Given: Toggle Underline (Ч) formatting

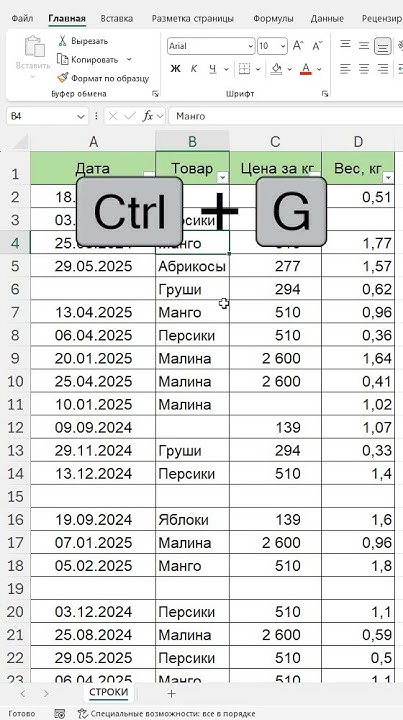Looking at the screenshot, I should [x=213, y=69].
